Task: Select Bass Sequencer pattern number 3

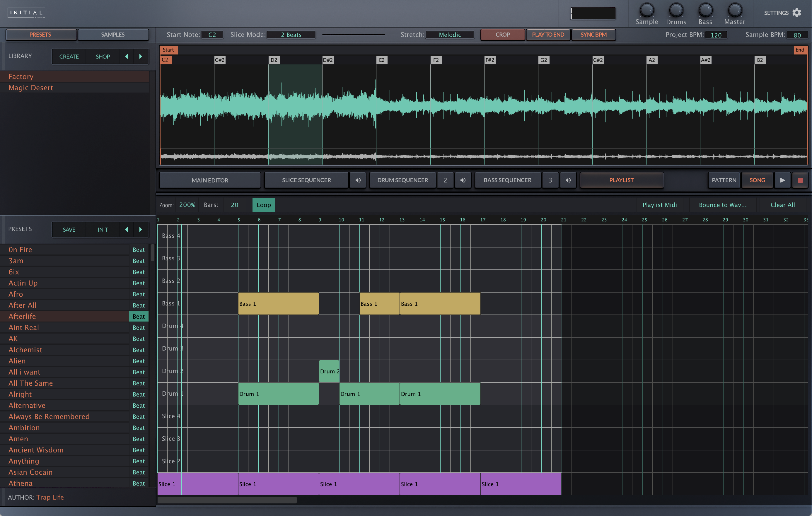Action: pos(550,180)
